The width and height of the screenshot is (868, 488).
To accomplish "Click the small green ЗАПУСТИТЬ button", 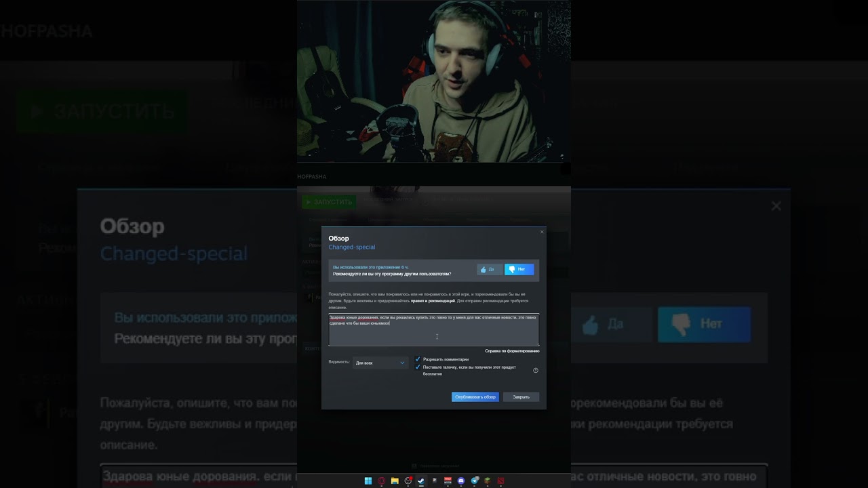I will pos(328,202).
